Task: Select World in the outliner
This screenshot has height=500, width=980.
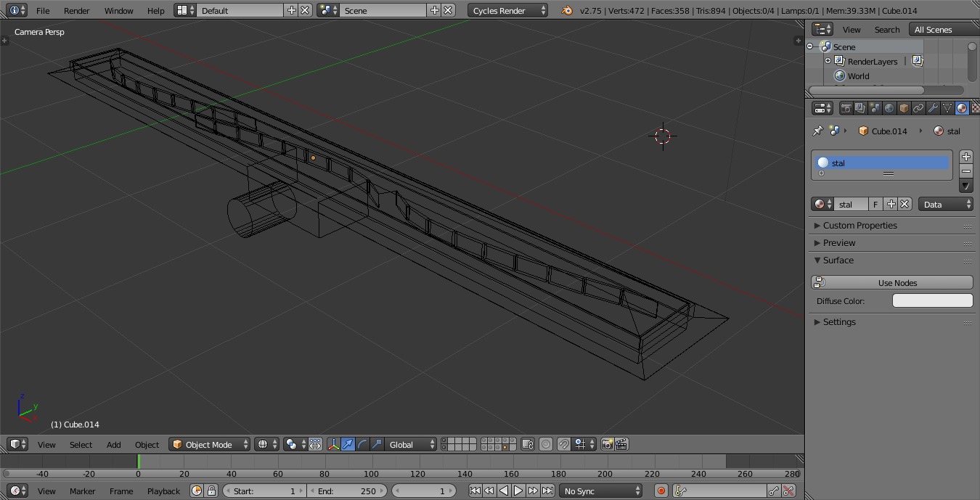Action: (858, 76)
